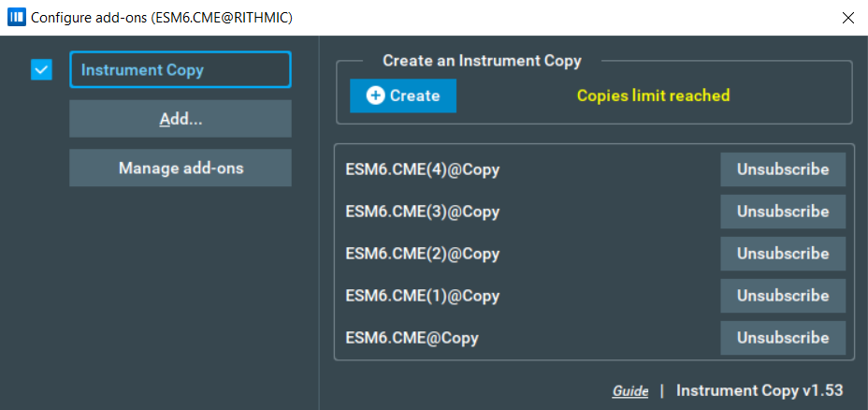Click the 'Create an Instrument Copy' heading

click(482, 61)
